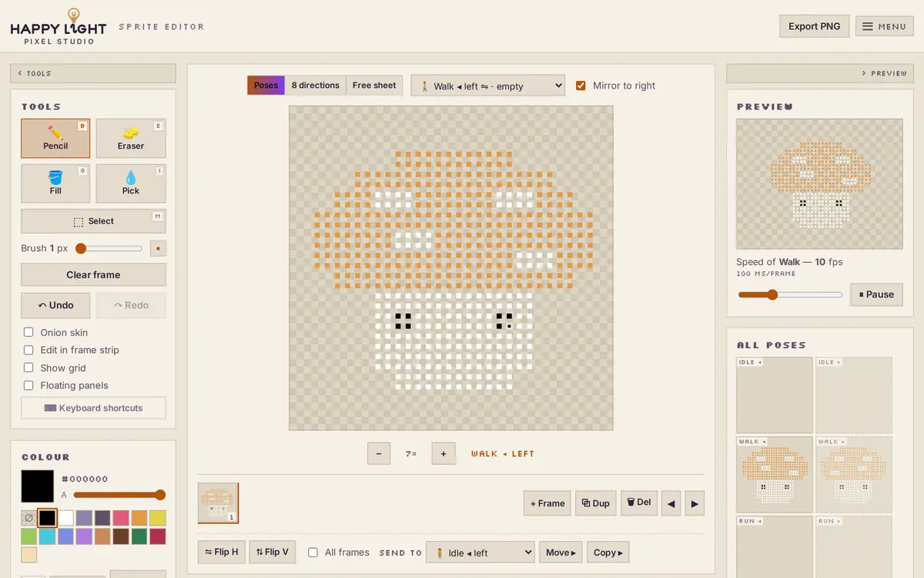Switch to the Poses tab
The image size is (924, 578).
(266, 86)
